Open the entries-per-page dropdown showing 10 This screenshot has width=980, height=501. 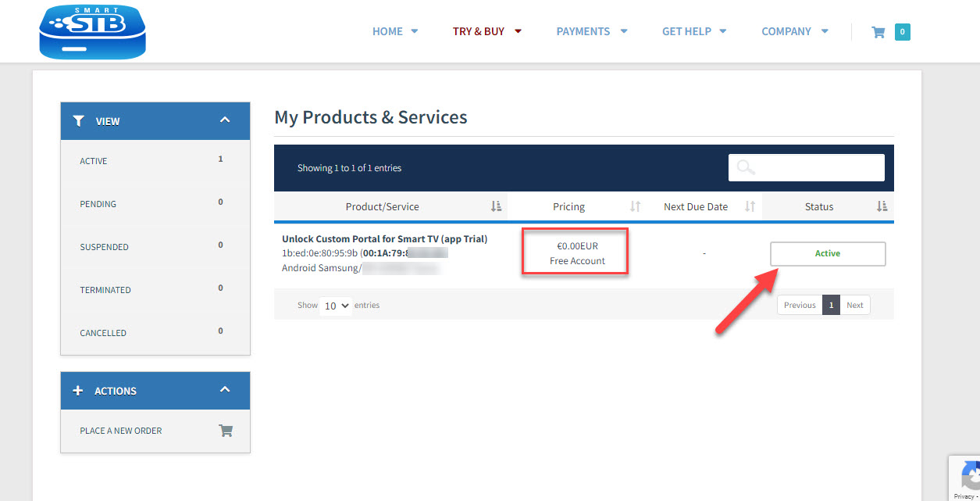click(x=336, y=306)
